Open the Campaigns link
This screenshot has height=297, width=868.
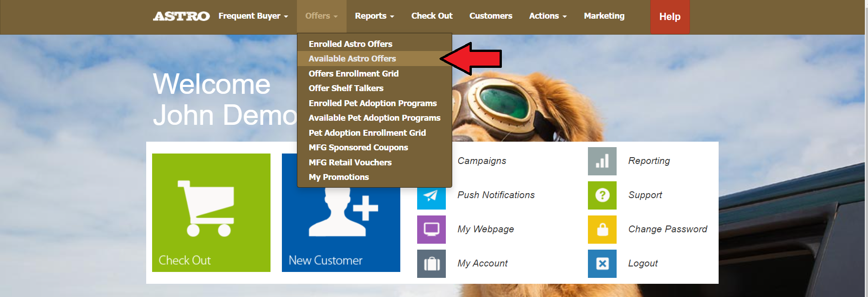click(x=481, y=161)
